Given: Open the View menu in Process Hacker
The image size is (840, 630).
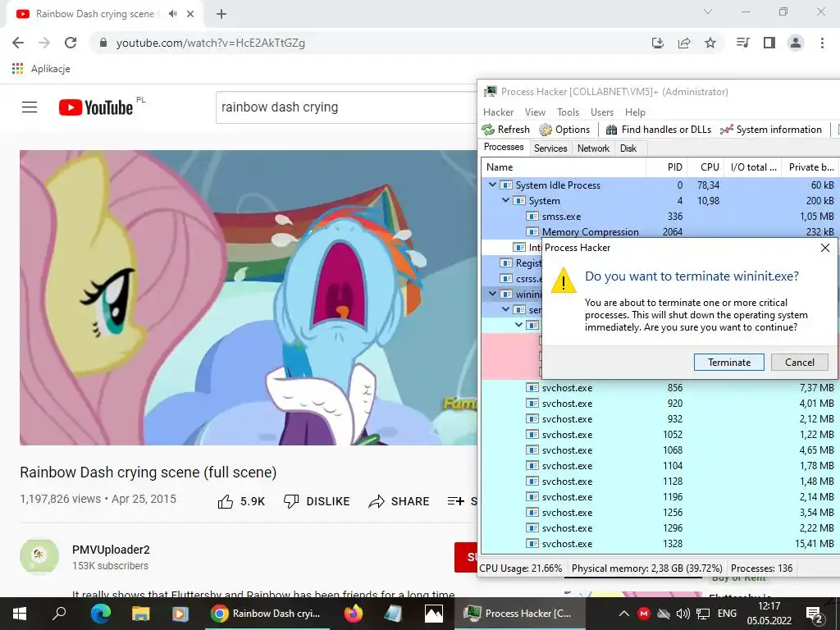Looking at the screenshot, I should pos(535,112).
